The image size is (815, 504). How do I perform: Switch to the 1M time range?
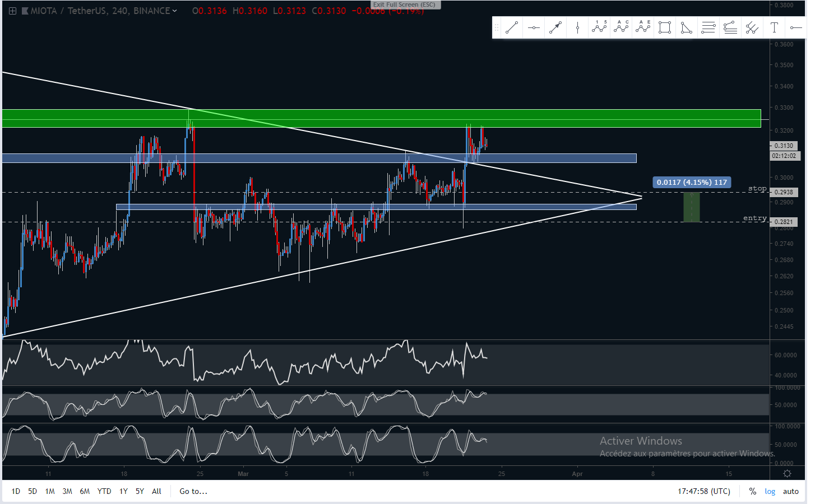click(50, 491)
